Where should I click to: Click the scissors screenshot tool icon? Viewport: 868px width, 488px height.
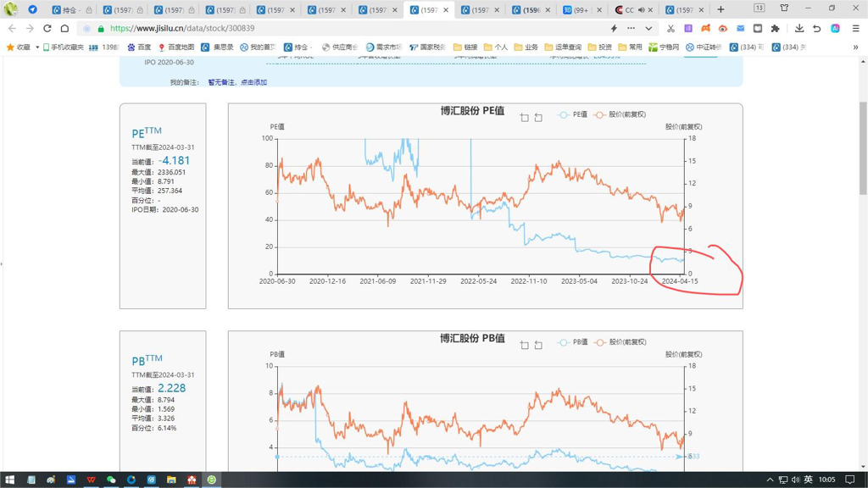coord(670,28)
